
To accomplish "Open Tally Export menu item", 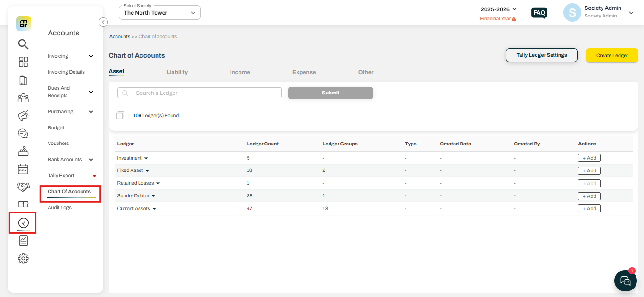I will pos(61,176).
